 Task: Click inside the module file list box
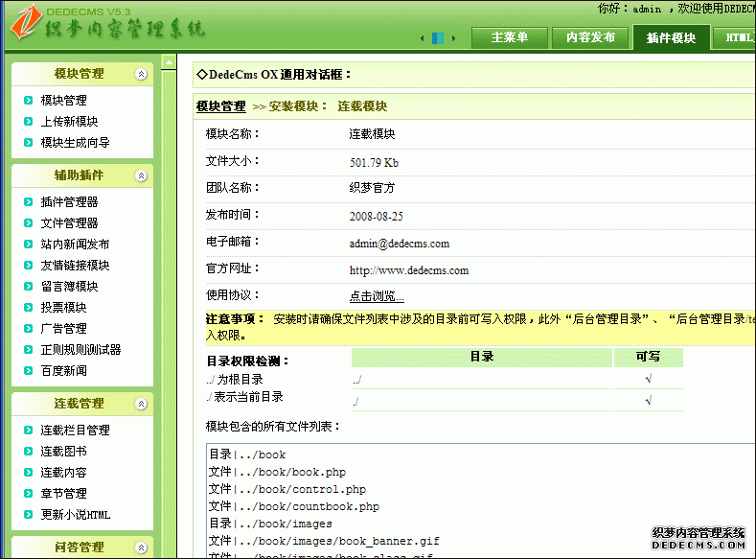(481, 501)
